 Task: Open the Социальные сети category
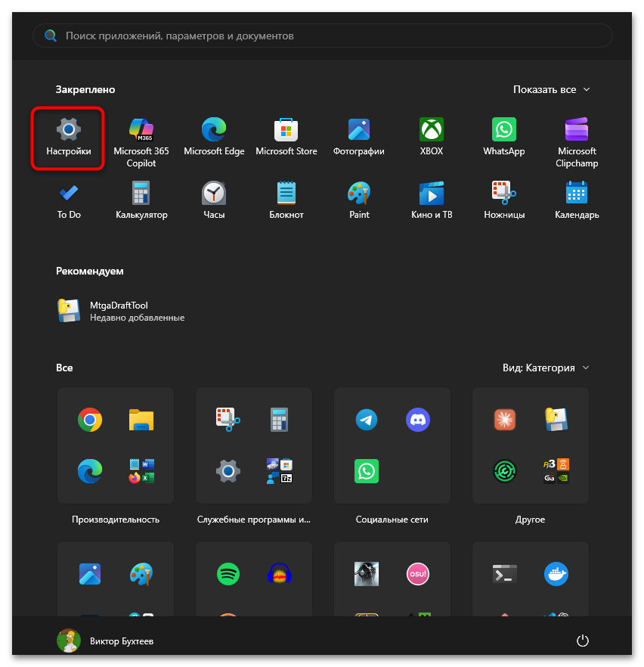(392, 520)
